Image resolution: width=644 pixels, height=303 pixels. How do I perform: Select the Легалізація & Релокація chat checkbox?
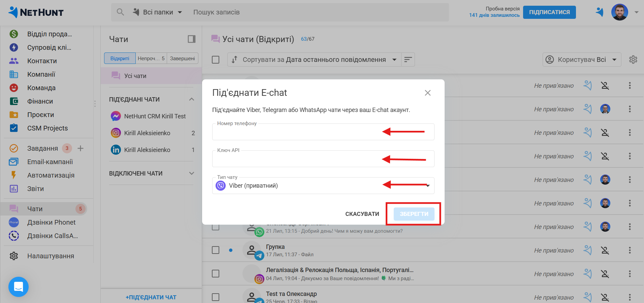tap(216, 274)
